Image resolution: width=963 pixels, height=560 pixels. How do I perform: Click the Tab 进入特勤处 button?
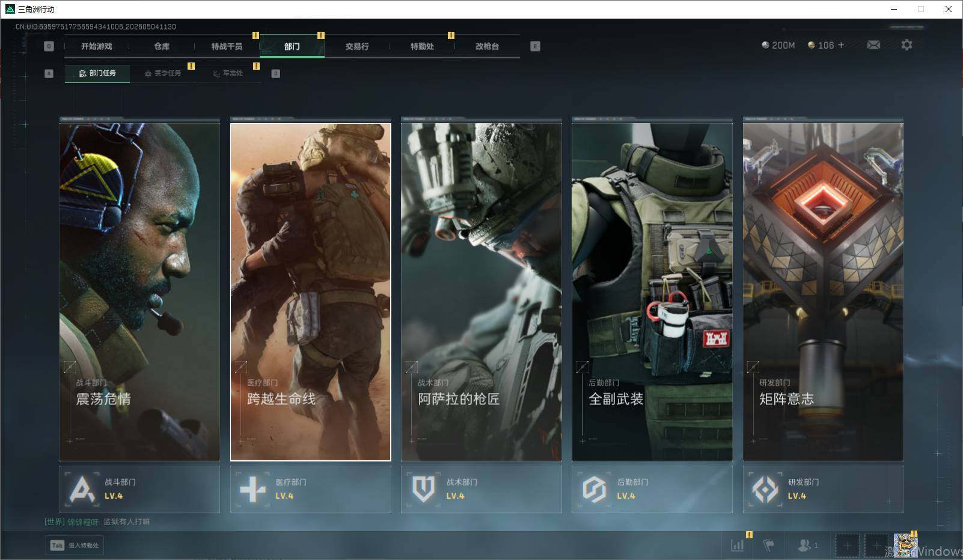(75, 545)
